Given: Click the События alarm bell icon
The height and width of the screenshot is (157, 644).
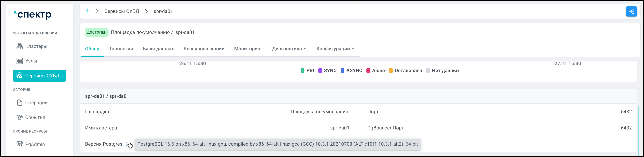Looking at the screenshot, I should (19, 117).
